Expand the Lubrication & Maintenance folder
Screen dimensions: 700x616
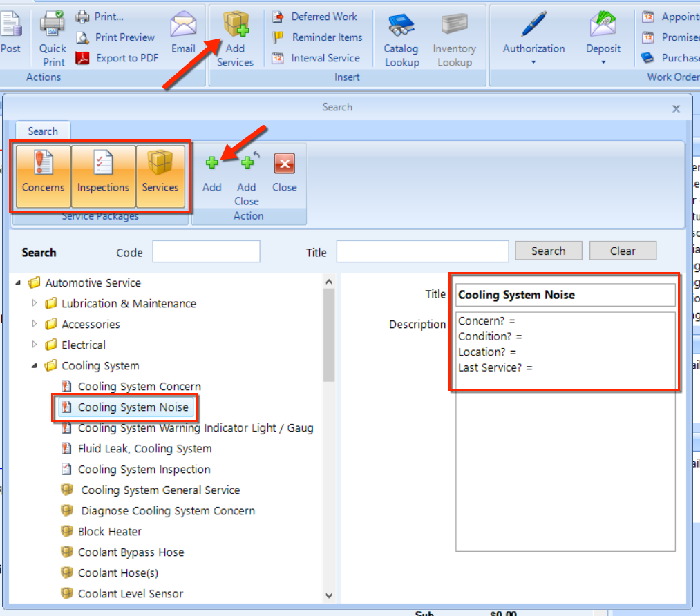[35, 304]
